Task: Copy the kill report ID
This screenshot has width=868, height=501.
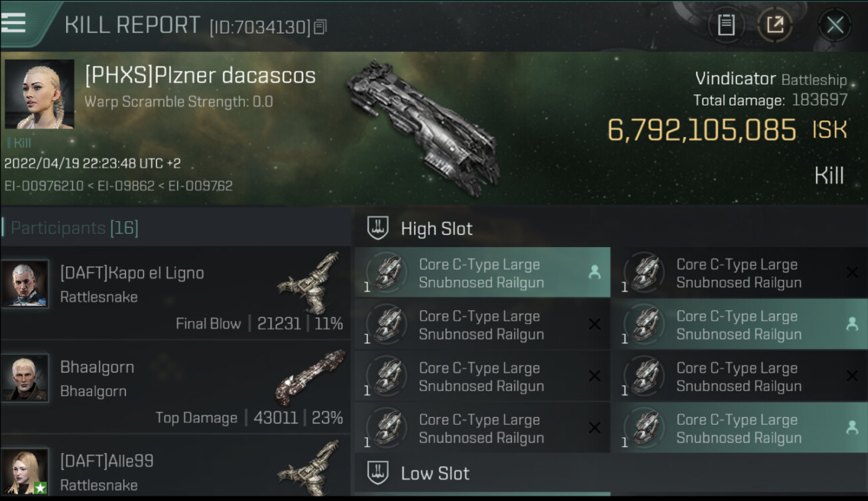Action: (x=320, y=27)
